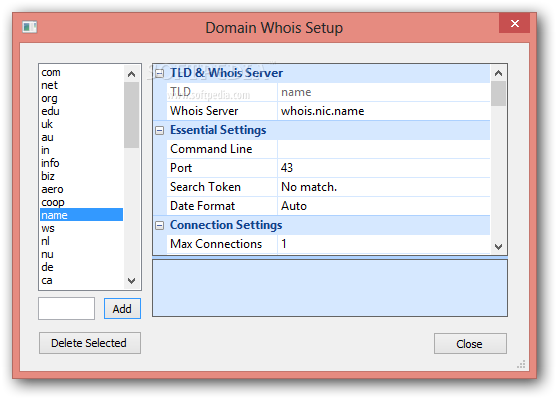Select 'coop' in the TLD list
Image resolution: width=557 pixels, height=399 pixels.
tap(81, 202)
